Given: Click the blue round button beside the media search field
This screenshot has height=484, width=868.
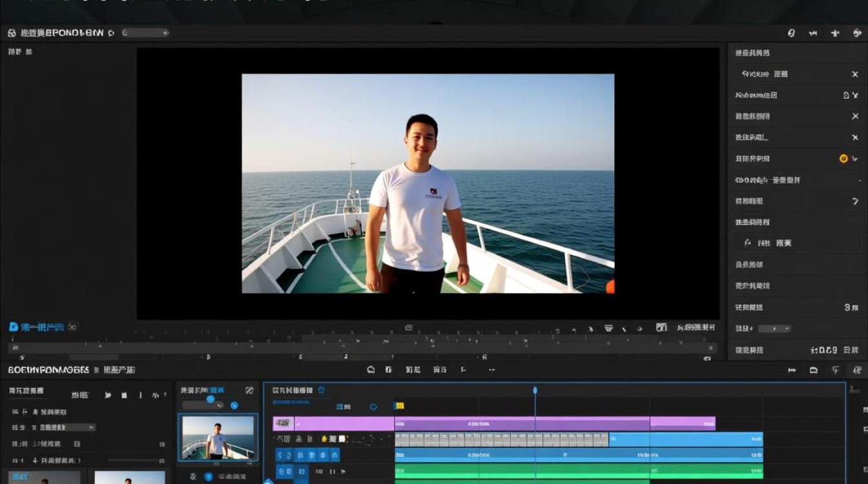Looking at the screenshot, I should pyautogui.click(x=234, y=405).
